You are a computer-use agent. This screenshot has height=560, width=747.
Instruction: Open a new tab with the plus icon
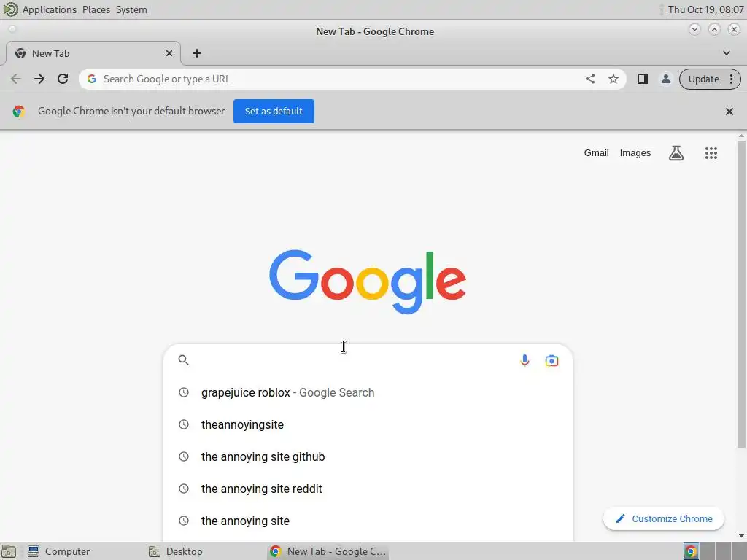pyautogui.click(x=197, y=53)
